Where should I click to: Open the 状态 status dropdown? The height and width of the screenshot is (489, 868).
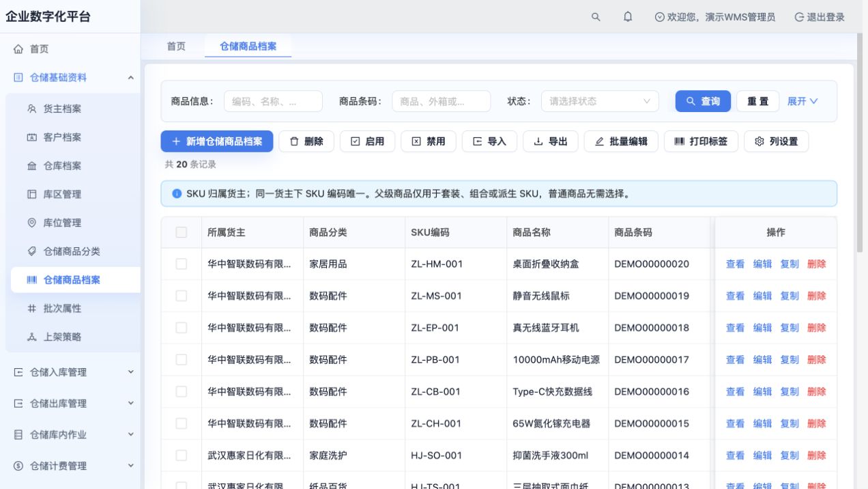pos(600,101)
